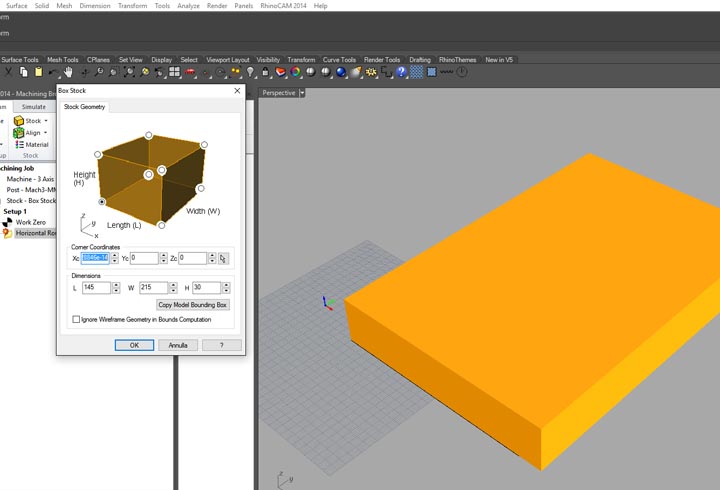The height and width of the screenshot is (490, 720).
Task: Click the blue Render sphere icon
Action: [x=341, y=72]
